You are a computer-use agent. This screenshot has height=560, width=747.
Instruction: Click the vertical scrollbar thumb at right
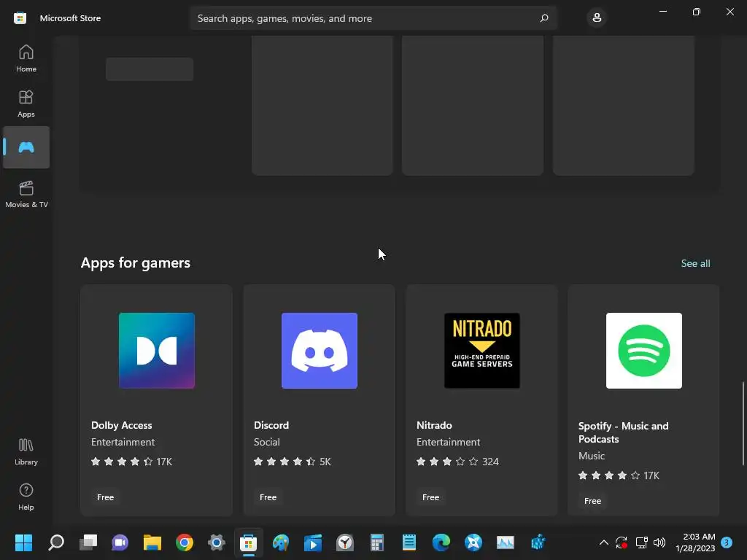click(x=743, y=424)
